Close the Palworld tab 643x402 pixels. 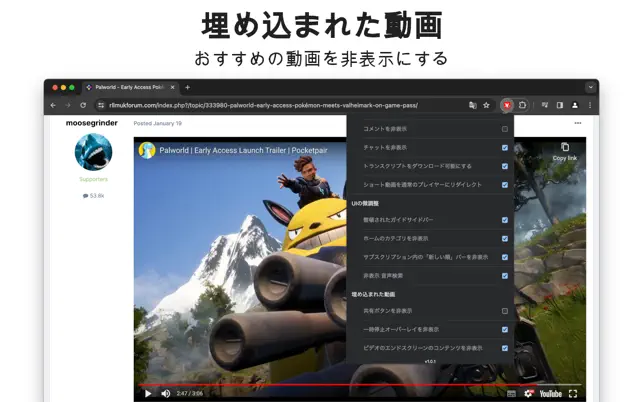tap(173, 87)
